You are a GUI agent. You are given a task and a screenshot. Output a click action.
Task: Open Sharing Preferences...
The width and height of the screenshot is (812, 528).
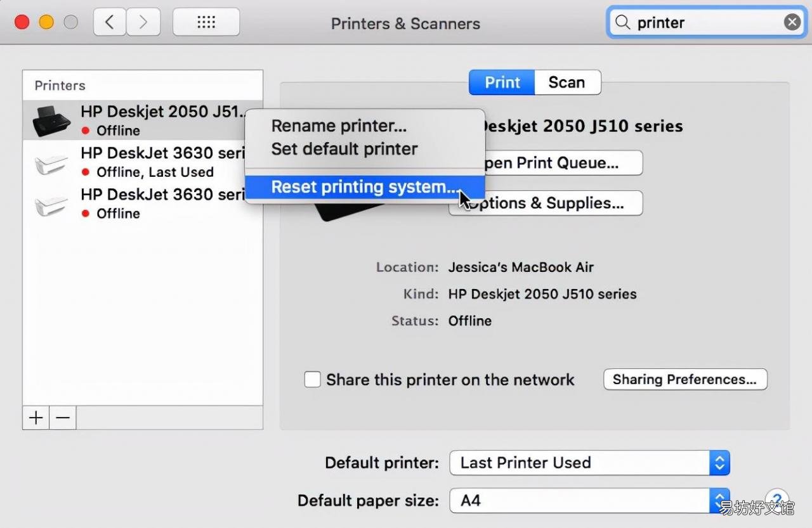point(685,380)
